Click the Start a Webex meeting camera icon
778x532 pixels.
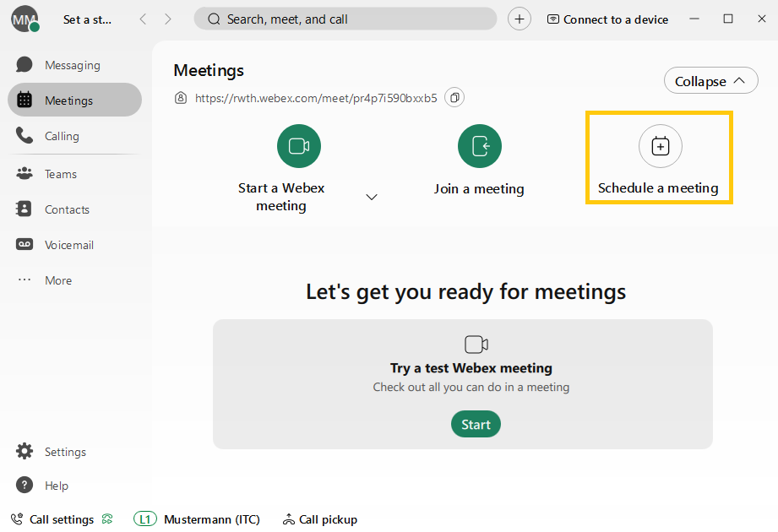tap(298, 146)
